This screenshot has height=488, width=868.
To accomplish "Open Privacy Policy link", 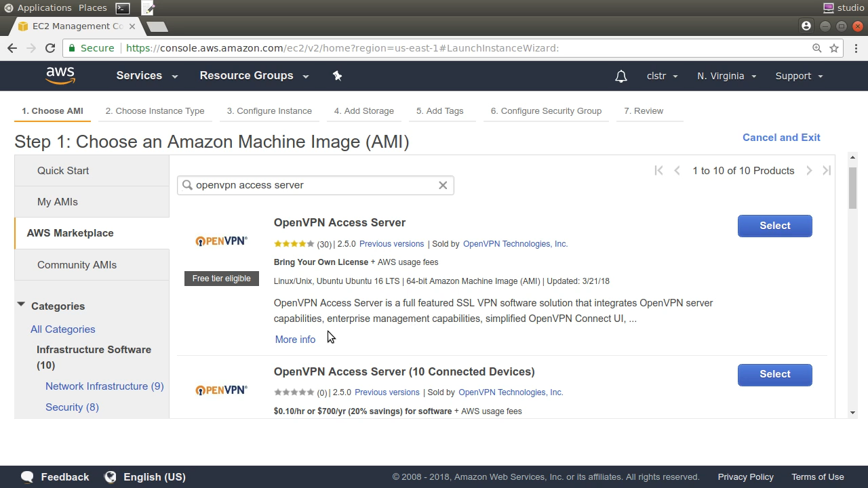I will (x=745, y=477).
